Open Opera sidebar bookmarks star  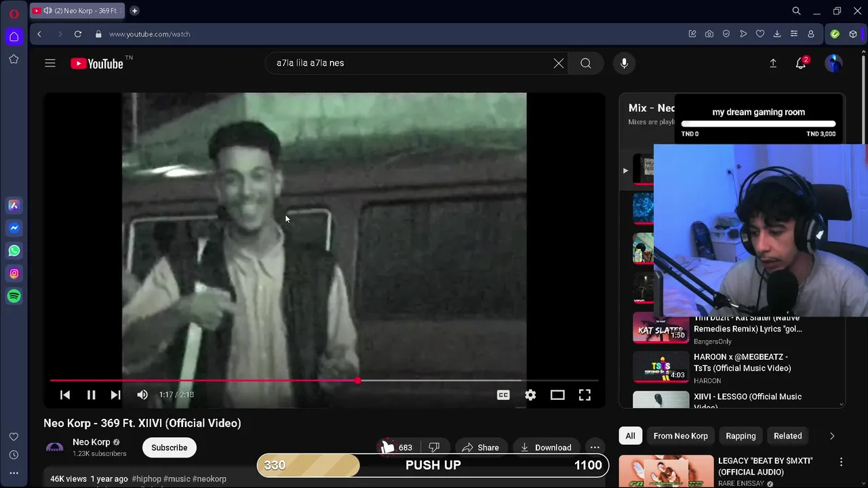point(14,59)
